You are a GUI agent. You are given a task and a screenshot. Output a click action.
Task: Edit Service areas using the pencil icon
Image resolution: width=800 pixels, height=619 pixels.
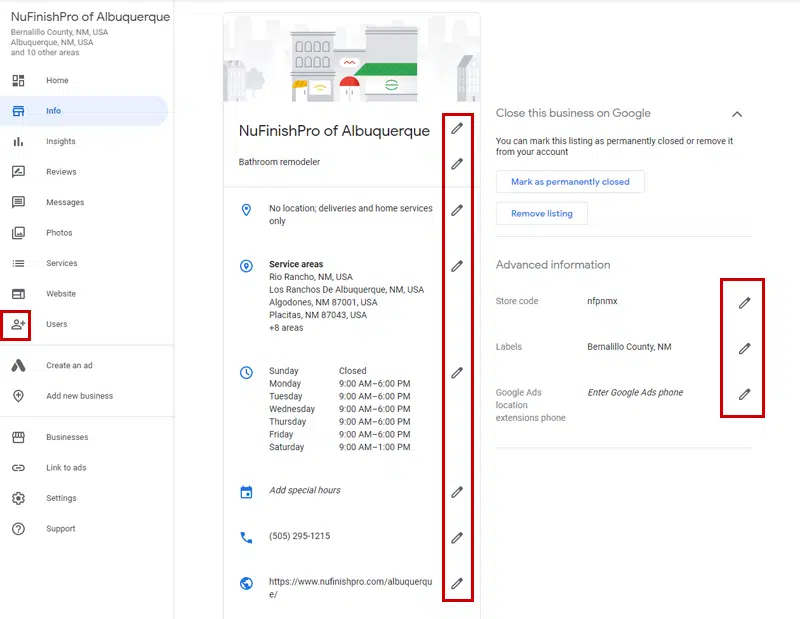[457, 266]
